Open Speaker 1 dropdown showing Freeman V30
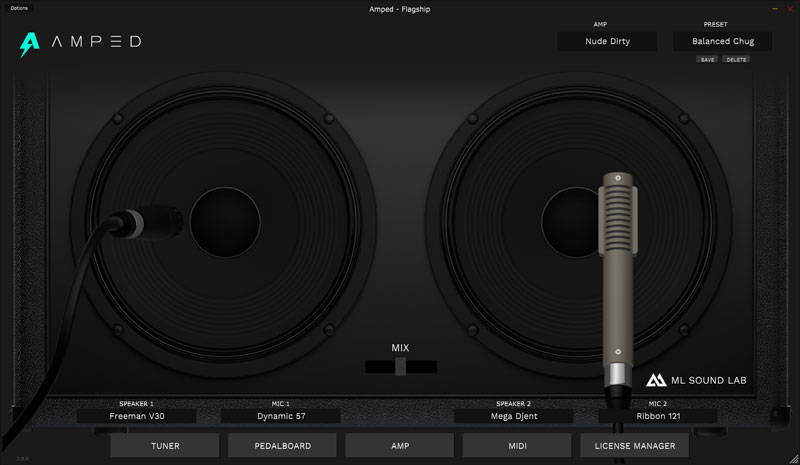800x465 pixels. pyautogui.click(x=137, y=416)
